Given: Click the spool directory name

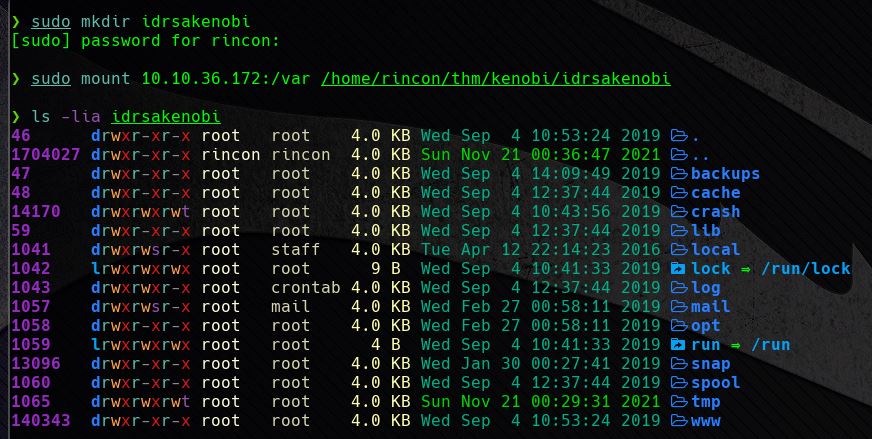Looking at the screenshot, I should tap(715, 383).
